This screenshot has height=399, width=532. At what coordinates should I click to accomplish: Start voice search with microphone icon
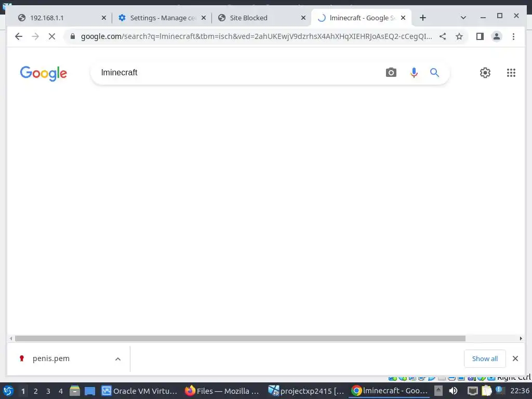[414, 72]
